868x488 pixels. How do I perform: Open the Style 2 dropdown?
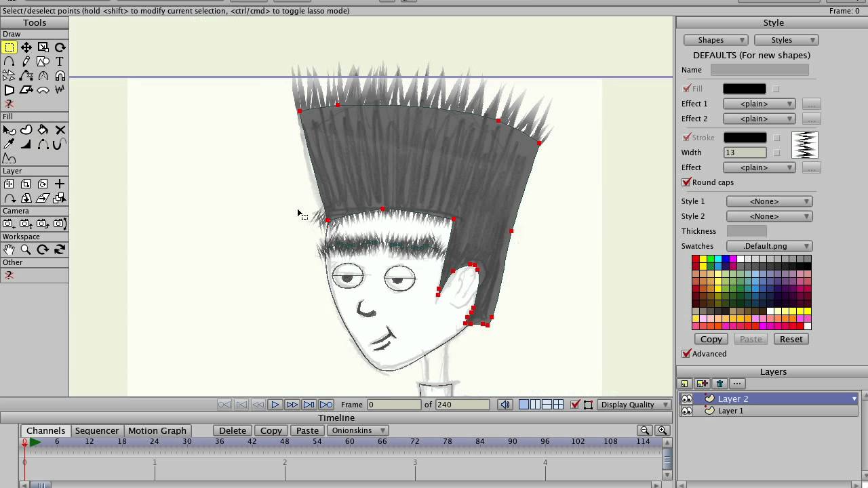769,216
